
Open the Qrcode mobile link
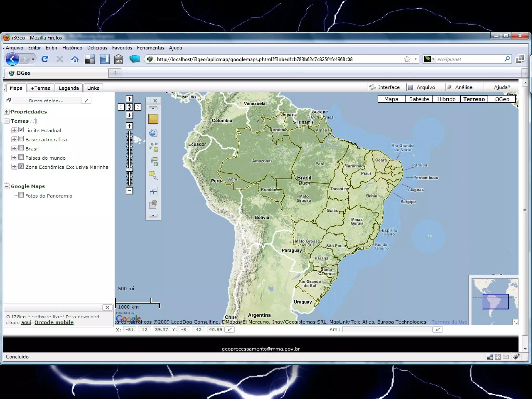(54, 322)
